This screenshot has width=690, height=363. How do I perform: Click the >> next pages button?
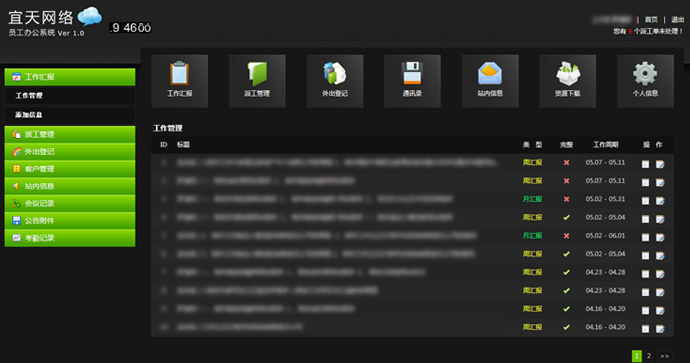pyautogui.click(x=665, y=356)
